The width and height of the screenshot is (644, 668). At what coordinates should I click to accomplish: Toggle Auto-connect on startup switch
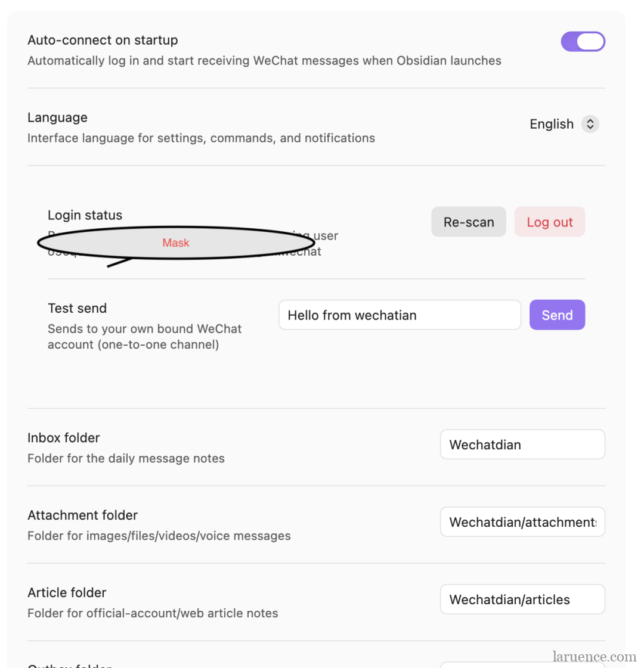click(x=583, y=41)
